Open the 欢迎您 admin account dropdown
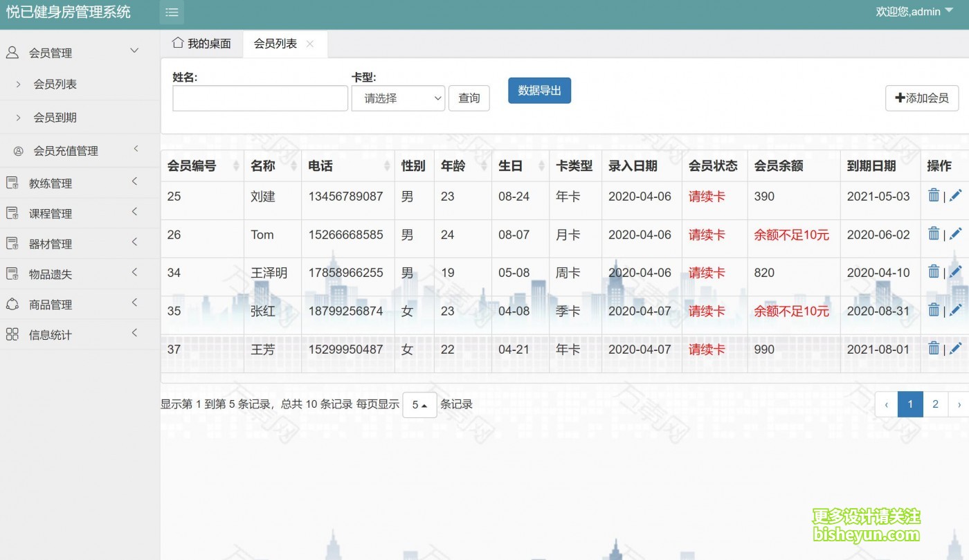Viewport: 969px width, 560px height. 914,11
